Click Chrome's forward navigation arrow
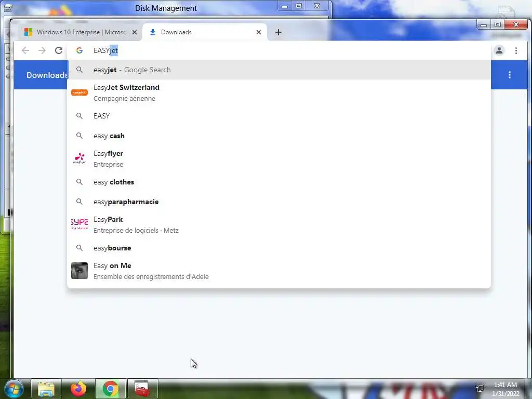 (x=42, y=50)
